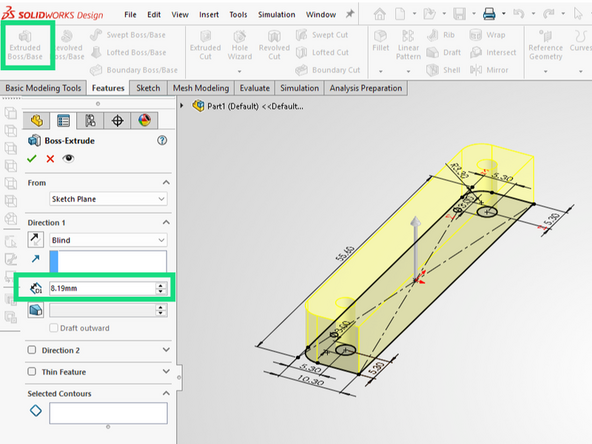Click the Extruded Cut tool

205,46
